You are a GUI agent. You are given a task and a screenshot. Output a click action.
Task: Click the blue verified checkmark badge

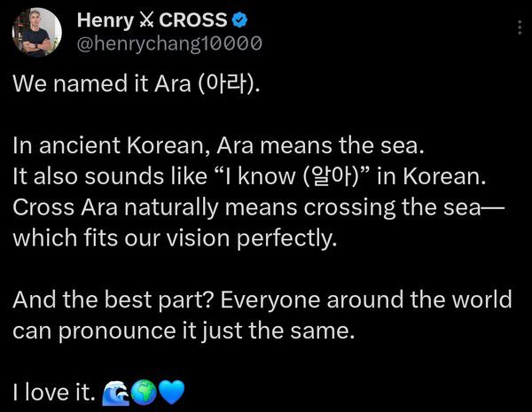tap(241, 20)
